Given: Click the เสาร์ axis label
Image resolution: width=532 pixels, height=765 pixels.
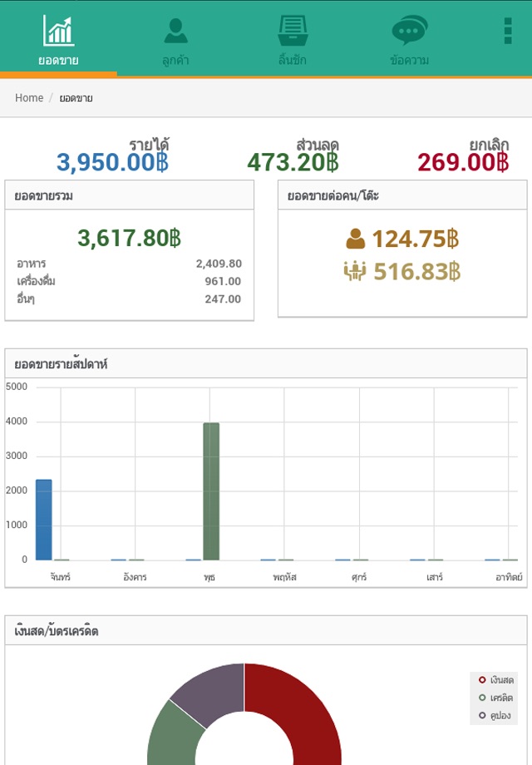Looking at the screenshot, I should tap(435, 577).
